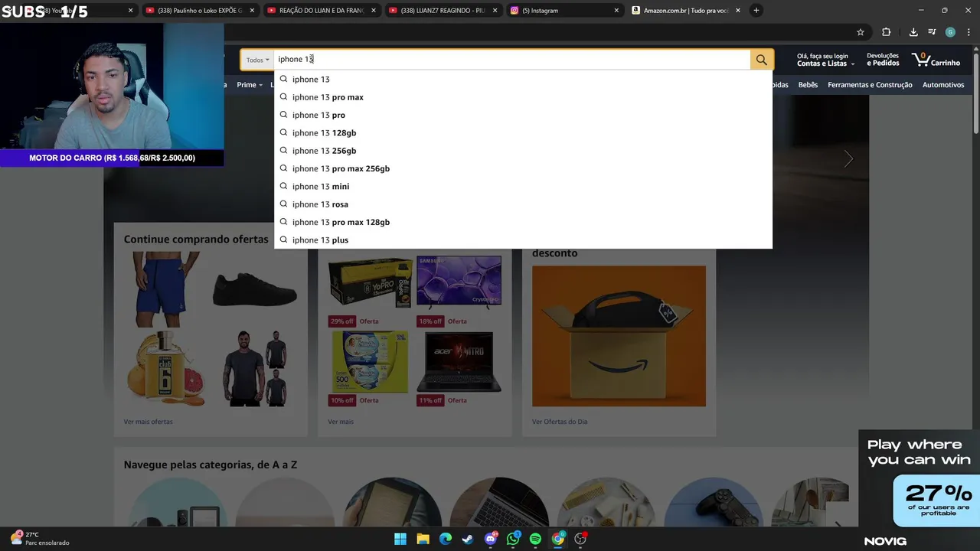Select Ferramentas e Construção navigation item
980x551 pixels.
tap(870, 85)
